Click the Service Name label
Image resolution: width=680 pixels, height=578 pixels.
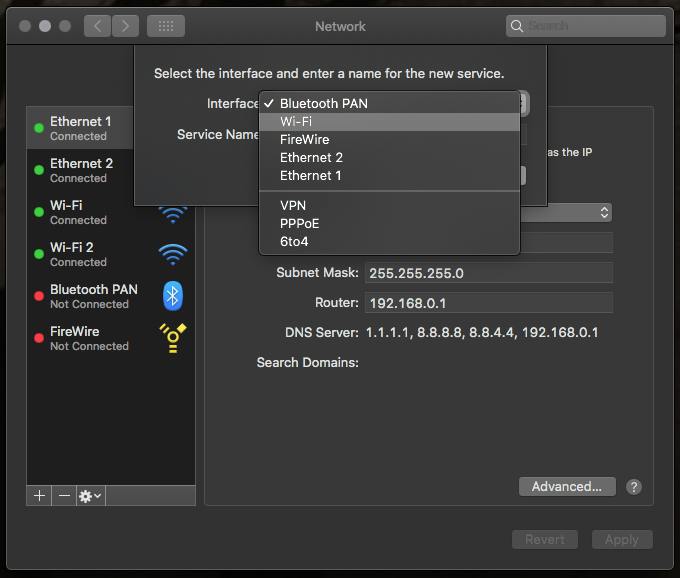218,134
